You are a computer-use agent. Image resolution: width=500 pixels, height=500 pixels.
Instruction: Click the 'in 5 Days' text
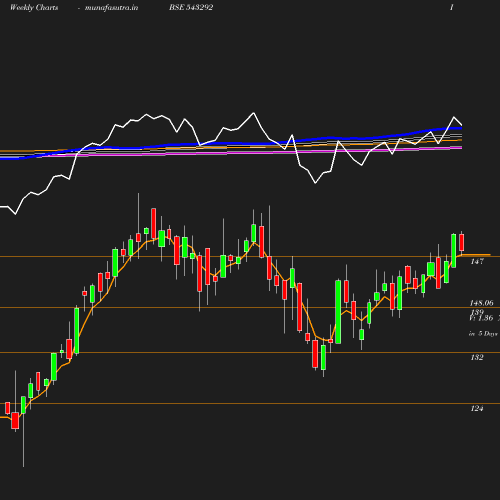(483, 334)
